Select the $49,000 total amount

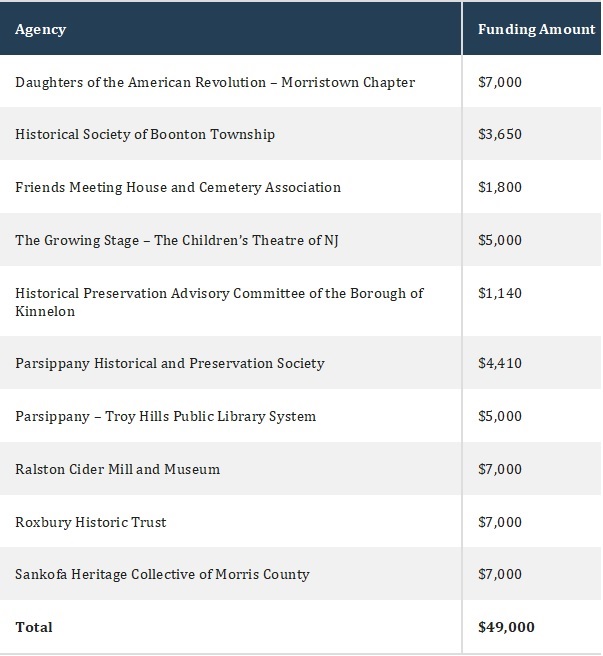pyautogui.click(x=506, y=627)
